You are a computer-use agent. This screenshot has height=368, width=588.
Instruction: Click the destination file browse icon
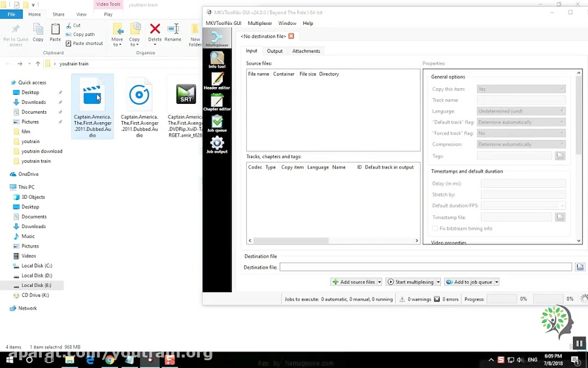(580, 267)
